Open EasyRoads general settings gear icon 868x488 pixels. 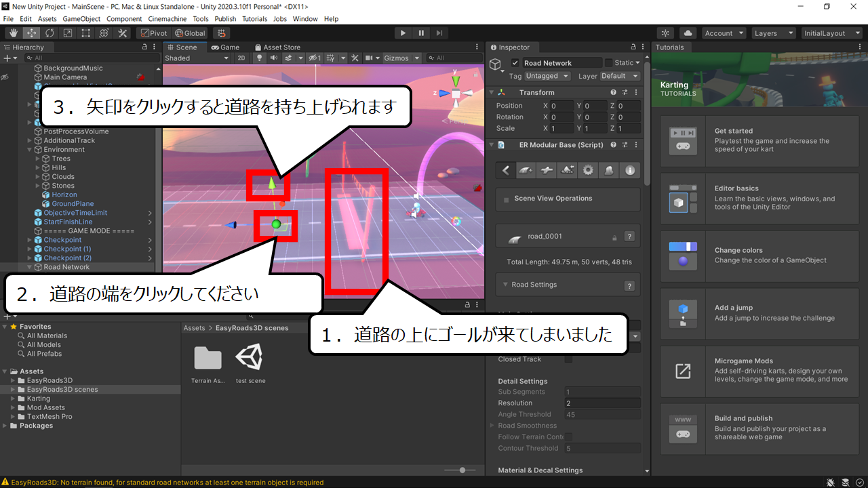tap(588, 170)
